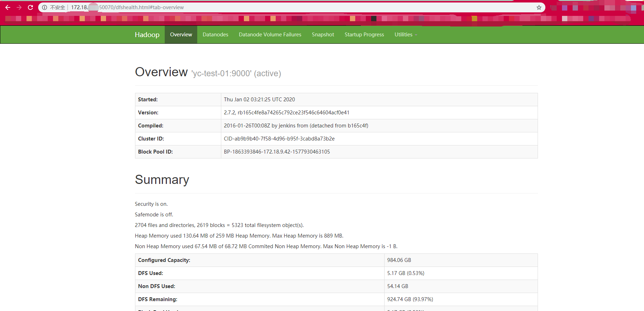
Task: Click 'Security is on.' text
Action: 151,204
